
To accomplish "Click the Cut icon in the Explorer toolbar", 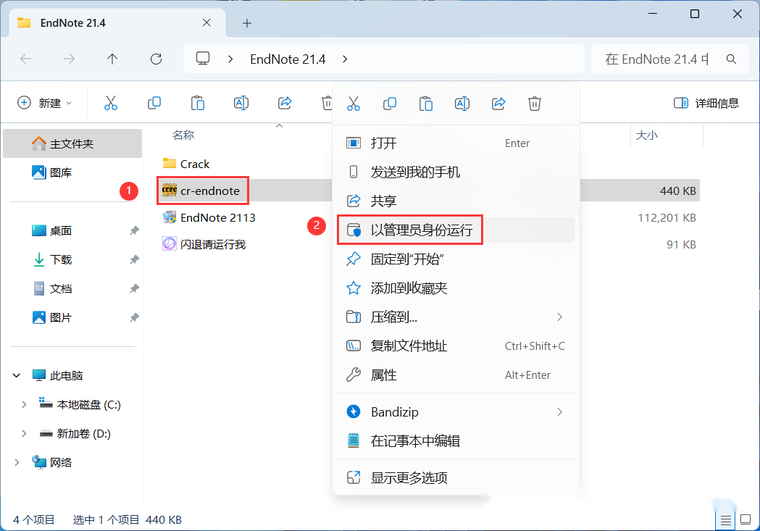I will tap(111, 103).
